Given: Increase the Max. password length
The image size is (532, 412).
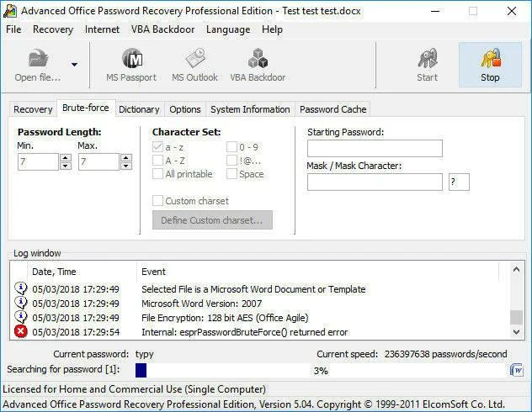Looking at the screenshot, I should [126, 158].
